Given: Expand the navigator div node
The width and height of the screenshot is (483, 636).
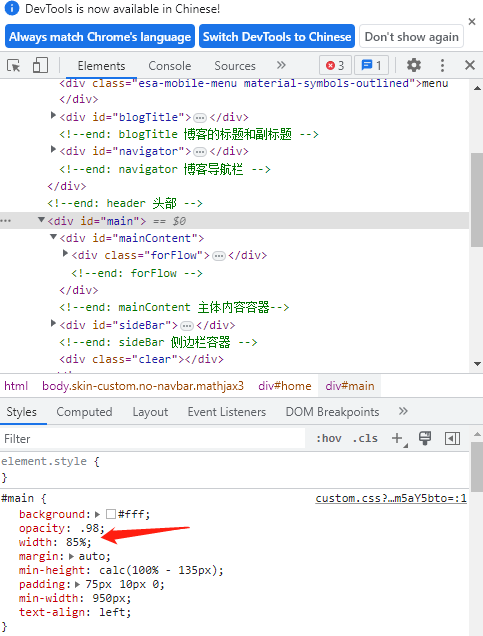Looking at the screenshot, I should pyautogui.click(x=53, y=150).
